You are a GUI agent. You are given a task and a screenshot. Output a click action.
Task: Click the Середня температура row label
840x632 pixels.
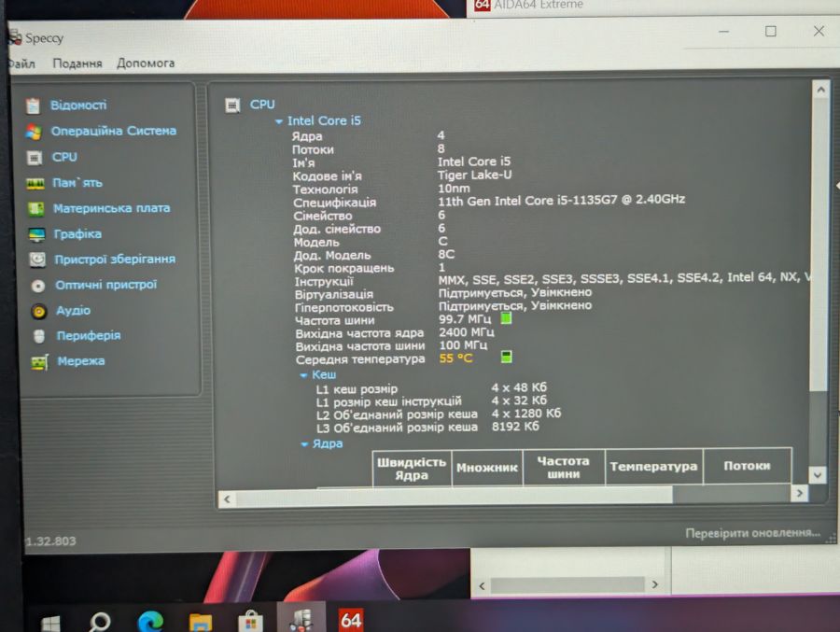pos(360,359)
